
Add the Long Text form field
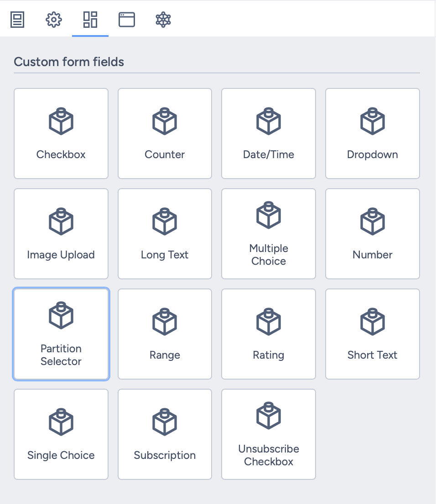point(165,234)
